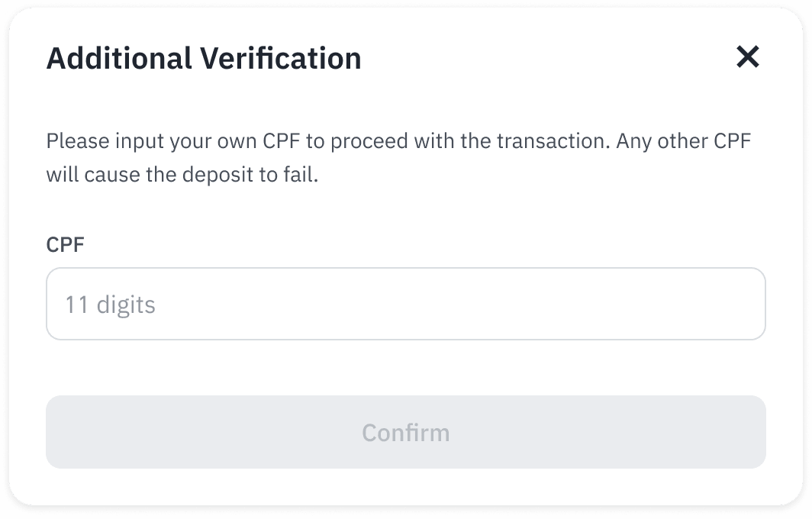Exit the verification popup via the cross
This screenshot has width=812, height=519.
click(x=747, y=56)
